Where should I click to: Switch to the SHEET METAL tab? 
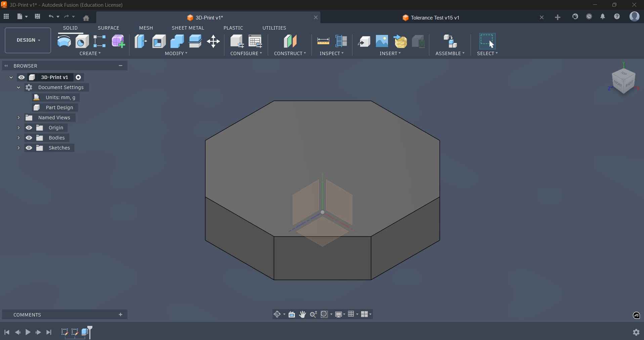(188, 28)
